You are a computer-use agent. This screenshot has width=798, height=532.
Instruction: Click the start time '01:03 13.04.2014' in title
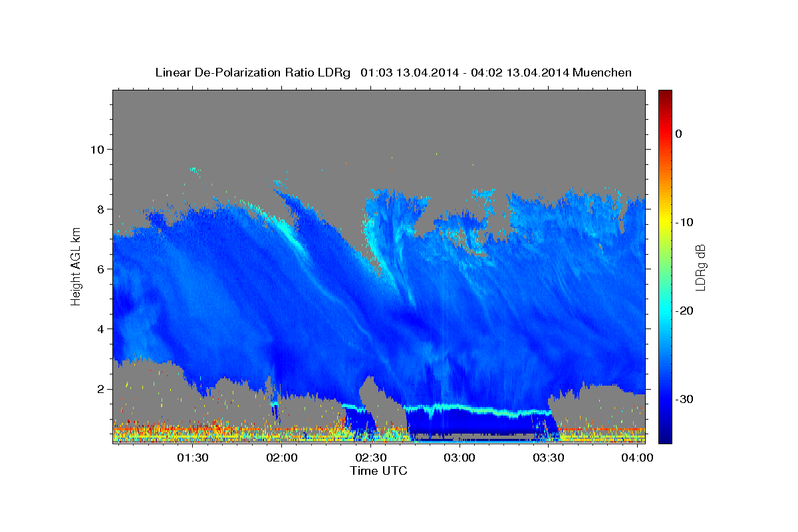(x=410, y=72)
